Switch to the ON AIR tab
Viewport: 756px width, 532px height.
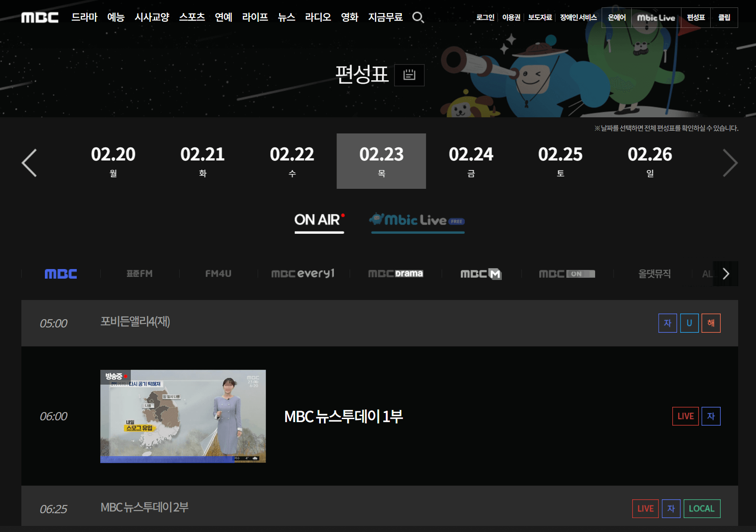(319, 220)
